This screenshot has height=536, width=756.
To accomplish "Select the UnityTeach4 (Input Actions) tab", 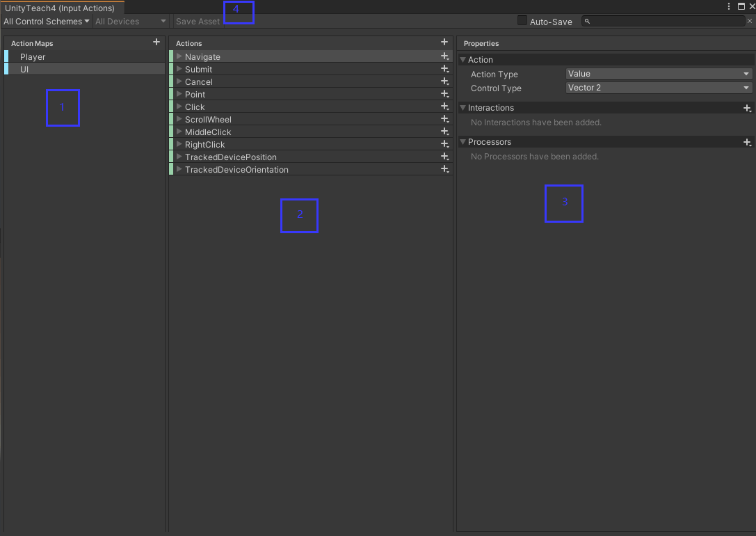I will [61, 8].
